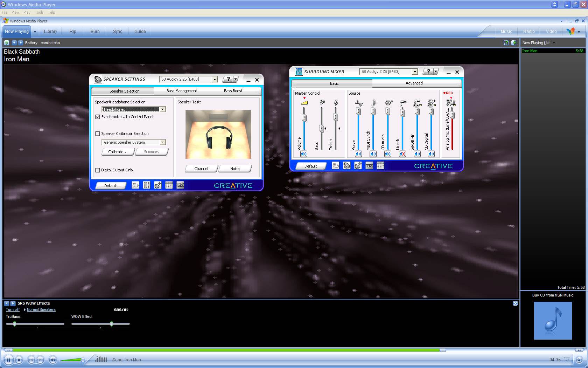Click the icon right of maximize video icon
Screen dimensions: 588x368
tap(513, 43)
